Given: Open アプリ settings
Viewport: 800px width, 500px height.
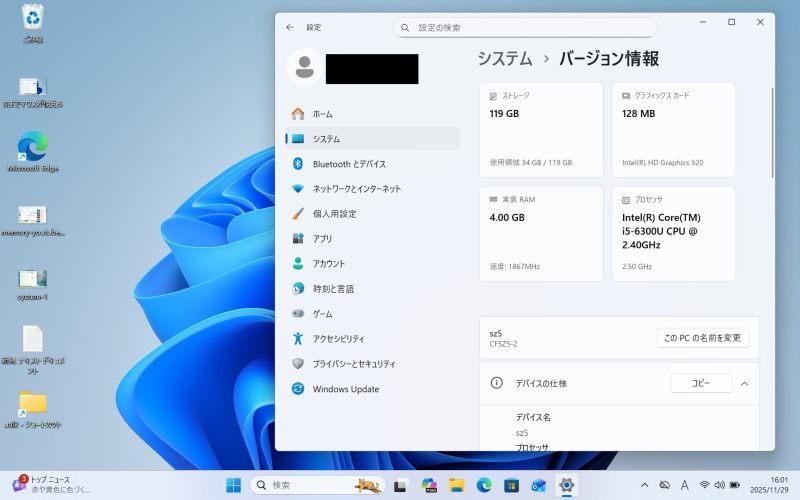Looking at the screenshot, I should coord(372,239).
